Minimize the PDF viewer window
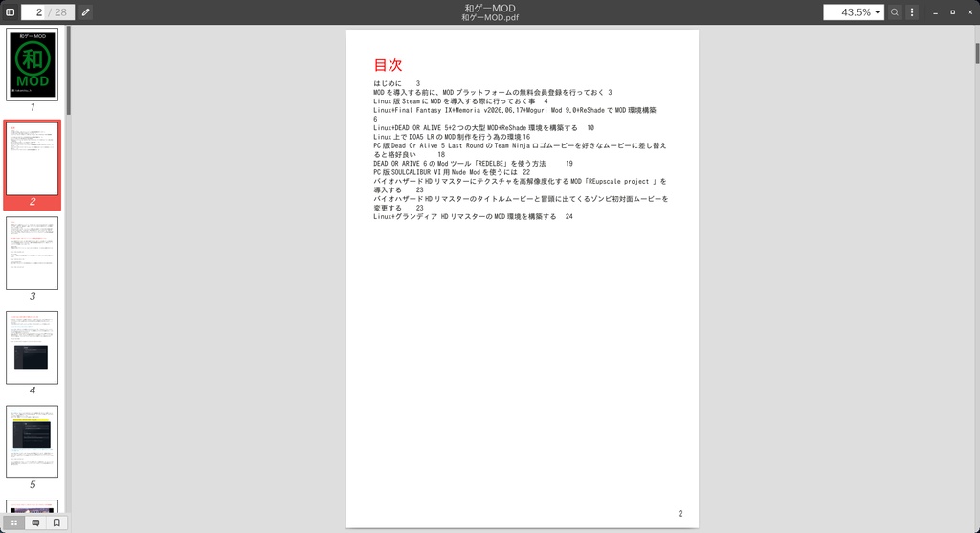This screenshot has width=980, height=533. tap(935, 11)
